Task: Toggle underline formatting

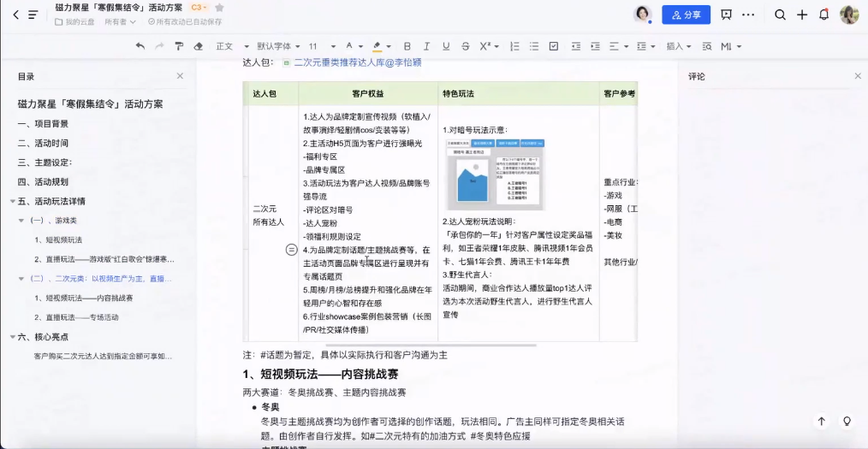Action: [x=446, y=46]
